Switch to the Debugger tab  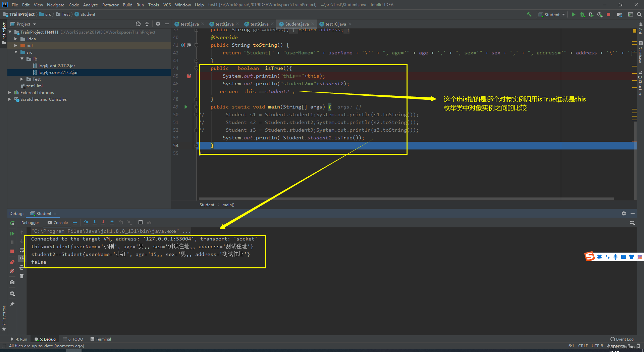[30, 223]
